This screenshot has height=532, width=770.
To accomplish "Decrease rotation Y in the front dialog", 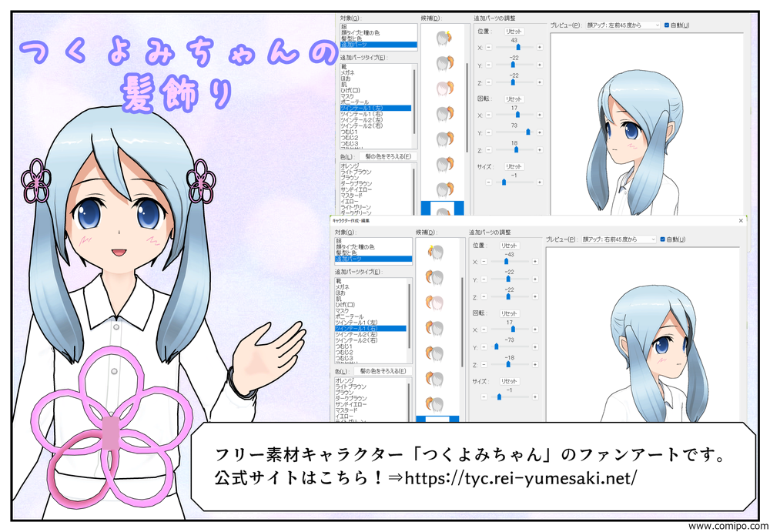I will [x=484, y=346].
